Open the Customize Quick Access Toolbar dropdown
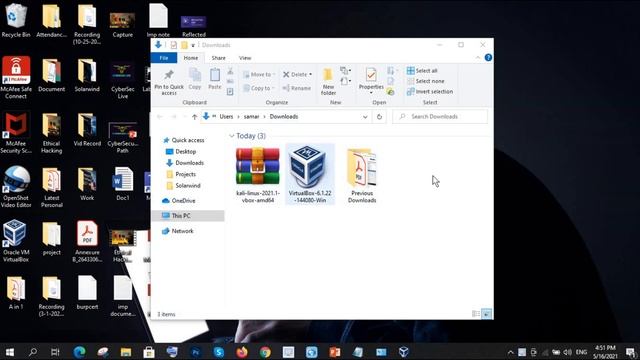640x360 pixels. click(193, 45)
